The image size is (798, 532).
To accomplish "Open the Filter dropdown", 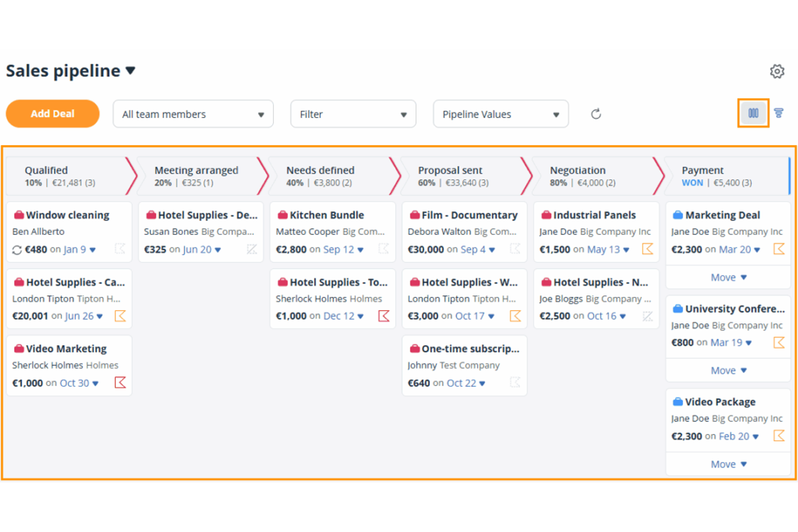I will (x=353, y=114).
